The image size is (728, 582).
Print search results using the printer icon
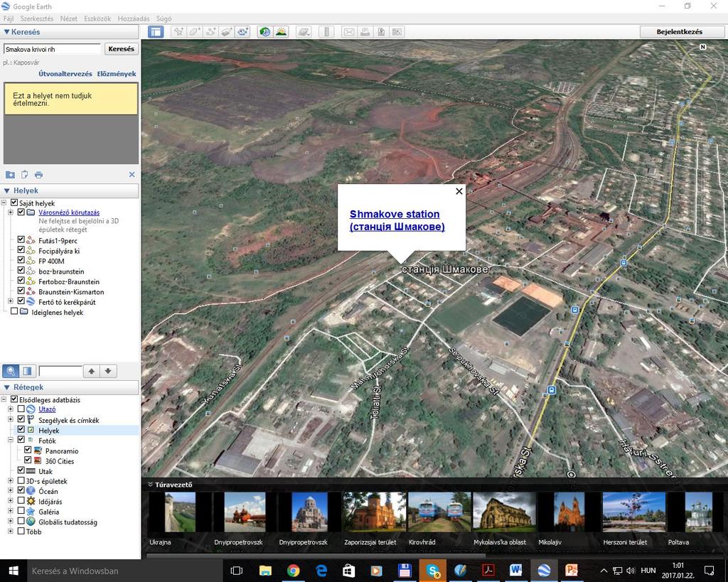pyautogui.click(x=38, y=175)
